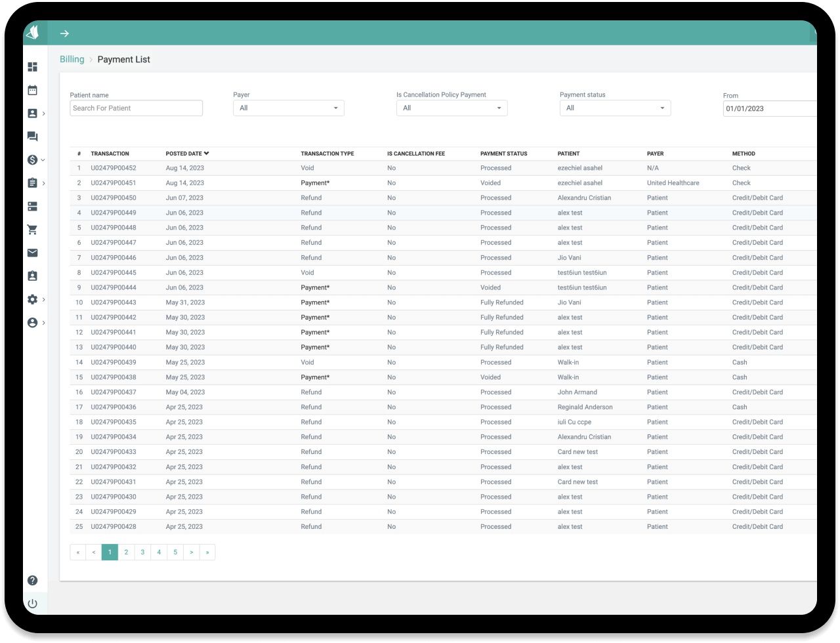The width and height of the screenshot is (840, 643).
Task: Click the Search For Patient field
Action: 136,108
